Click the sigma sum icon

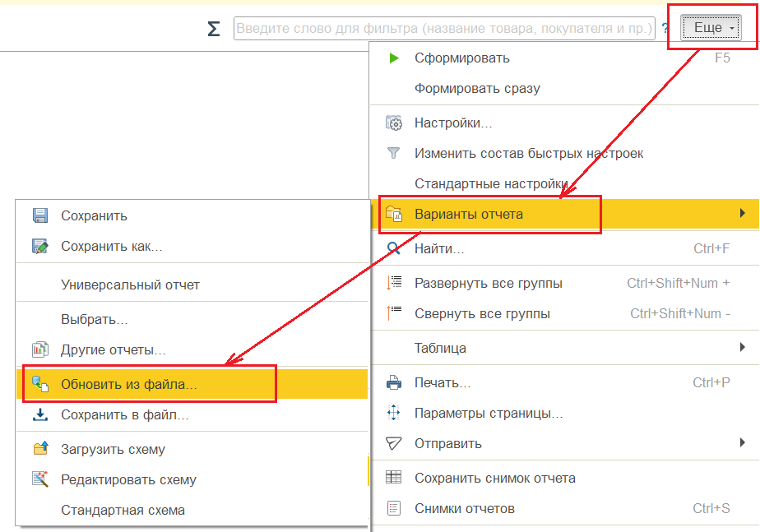pos(214,29)
